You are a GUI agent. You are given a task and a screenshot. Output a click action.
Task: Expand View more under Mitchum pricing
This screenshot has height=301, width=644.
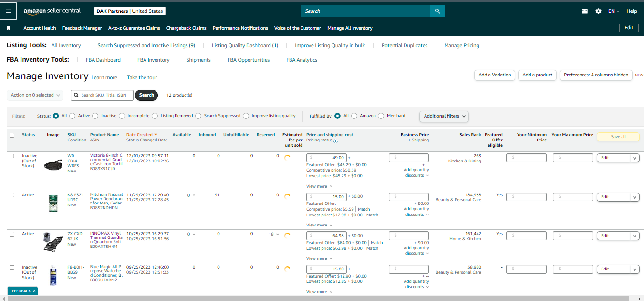pos(319,225)
